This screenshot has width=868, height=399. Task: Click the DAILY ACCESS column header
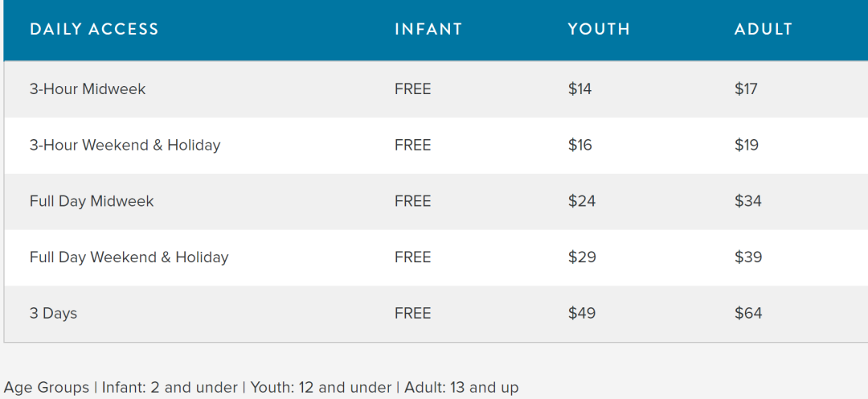94,30
